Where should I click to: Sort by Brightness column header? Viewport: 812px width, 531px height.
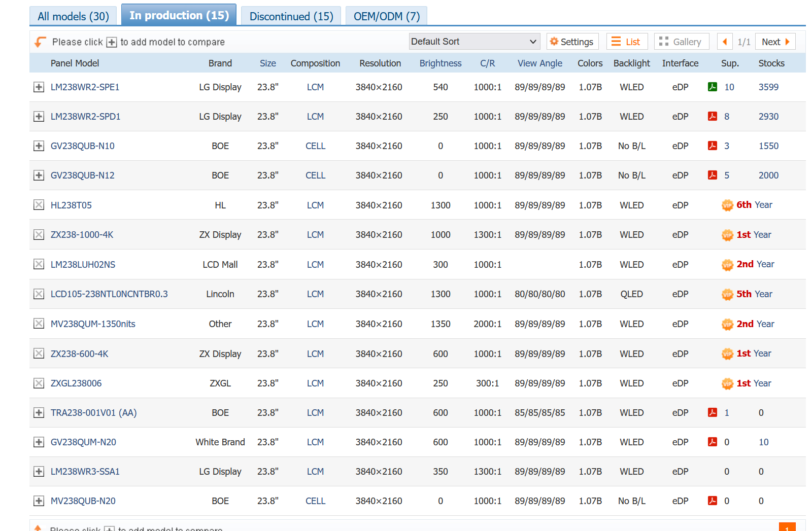(x=441, y=63)
